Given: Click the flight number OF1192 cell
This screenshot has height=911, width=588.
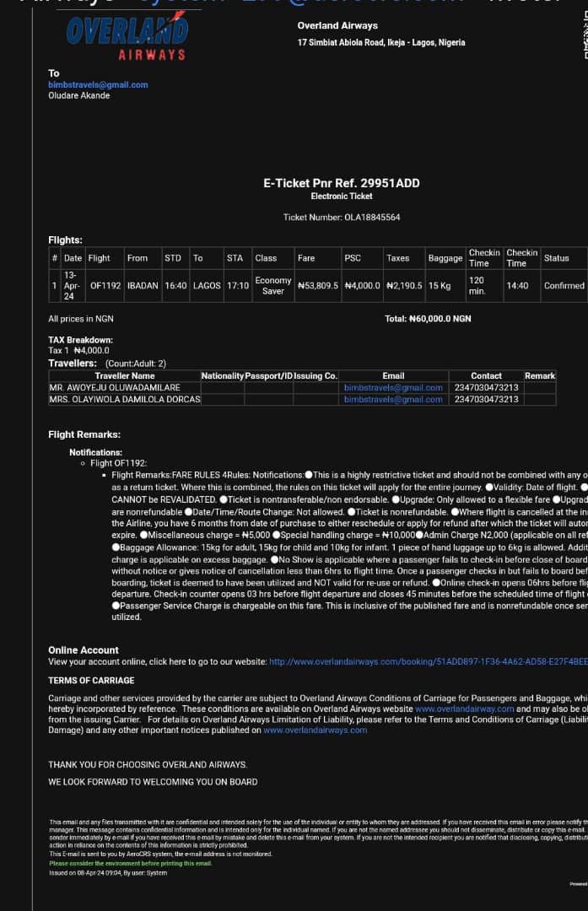Looking at the screenshot, I should (105, 286).
